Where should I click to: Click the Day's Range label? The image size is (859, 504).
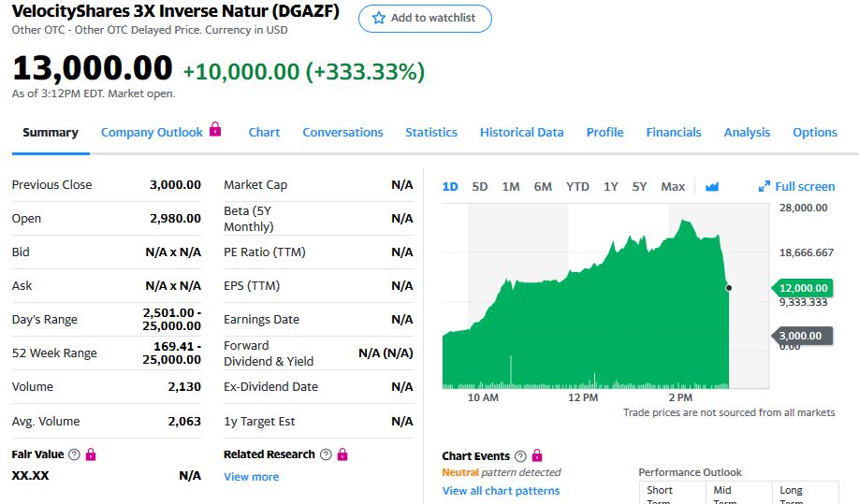44,320
